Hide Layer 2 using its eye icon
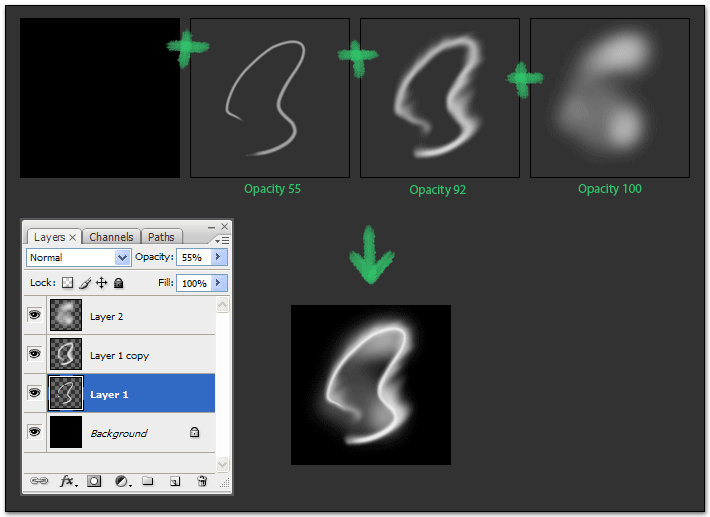The image size is (710, 517). (34, 316)
